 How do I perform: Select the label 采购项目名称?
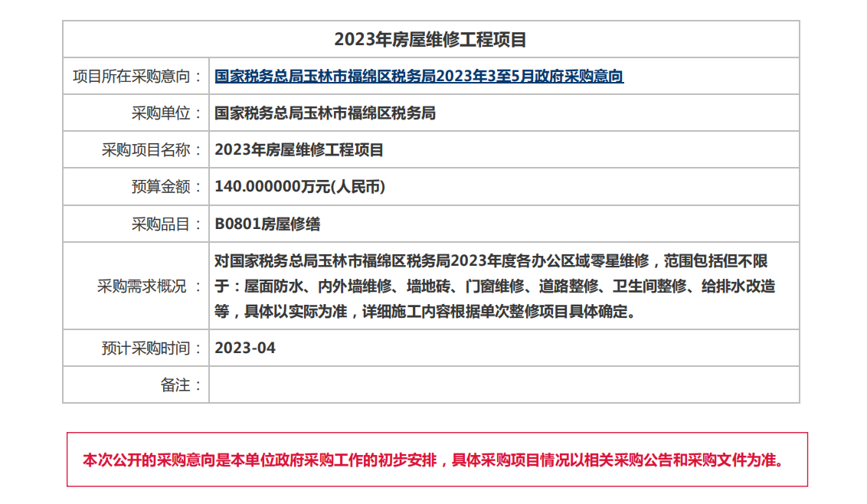152,150
